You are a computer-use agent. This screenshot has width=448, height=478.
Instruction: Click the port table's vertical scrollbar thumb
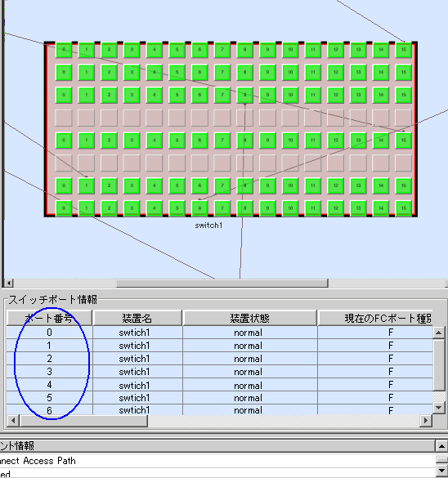(x=438, y=364)
